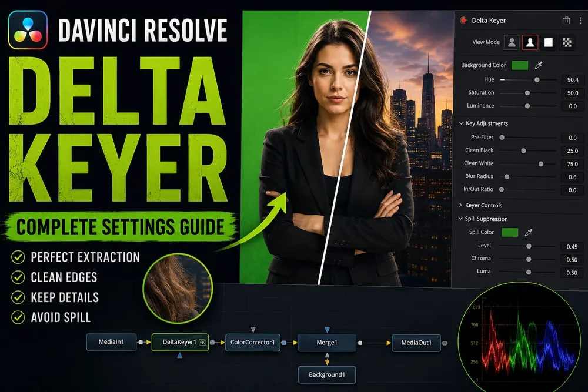The image size is (588, 392).
Task: Click the Level value field 0.45
Action: coord(572,247)
